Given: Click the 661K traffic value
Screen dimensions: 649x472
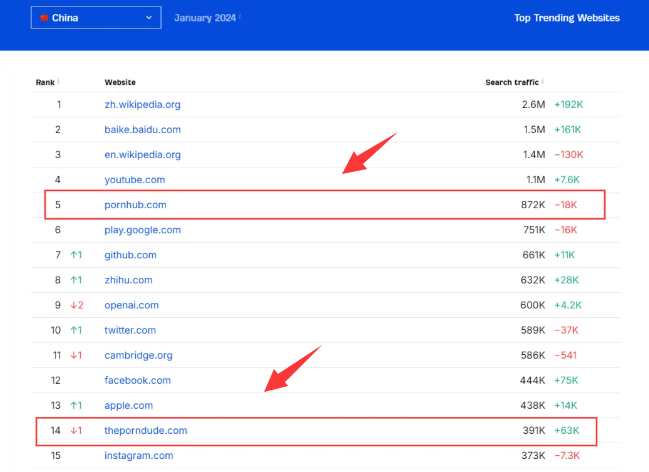Looking at the screenshot, I should 534,255.
